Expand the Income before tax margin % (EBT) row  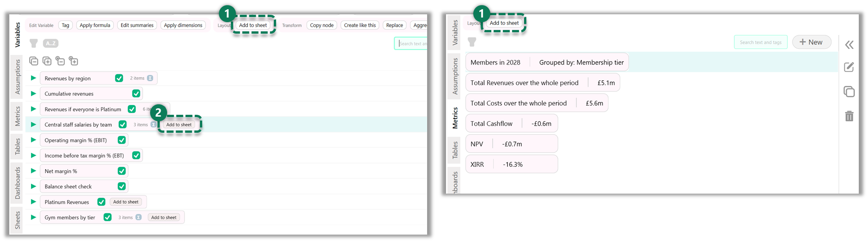(33, 155)
